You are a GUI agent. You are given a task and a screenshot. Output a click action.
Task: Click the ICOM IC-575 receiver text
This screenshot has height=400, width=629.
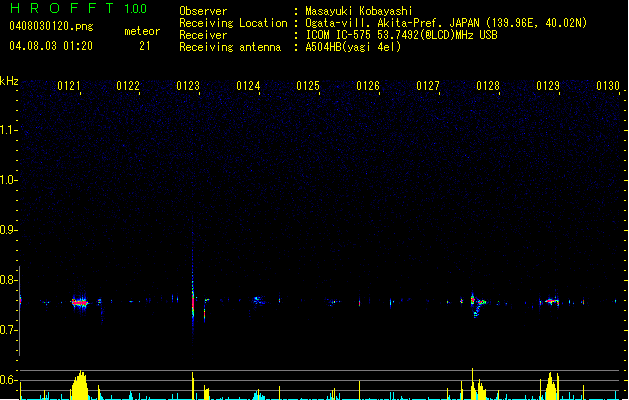pyautogui.click(x=401, y=35)
